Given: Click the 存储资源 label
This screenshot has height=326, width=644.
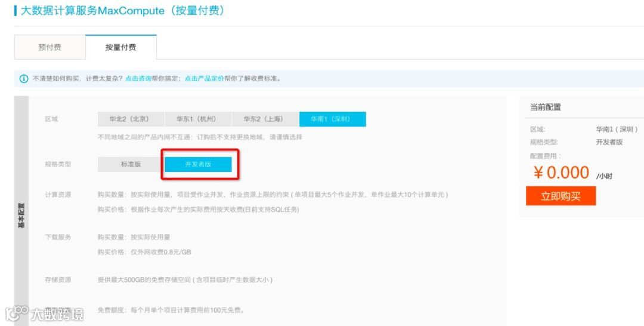Looking at the screenshot, I should 58,280.
